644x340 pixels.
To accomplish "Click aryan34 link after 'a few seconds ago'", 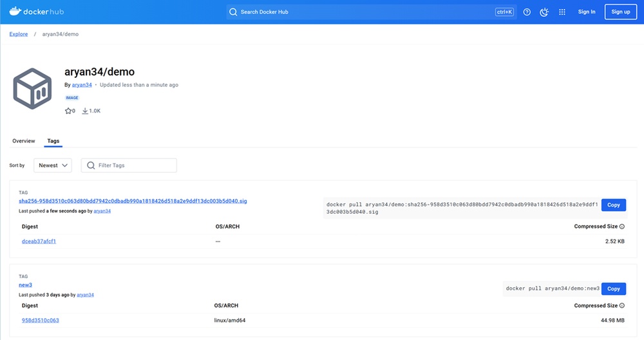I will (102, 211).
